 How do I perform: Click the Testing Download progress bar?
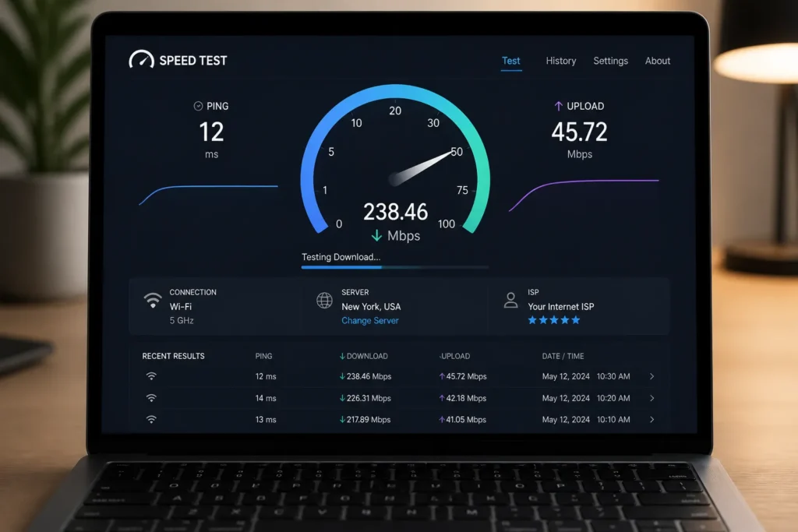click(x=395, y=267)
